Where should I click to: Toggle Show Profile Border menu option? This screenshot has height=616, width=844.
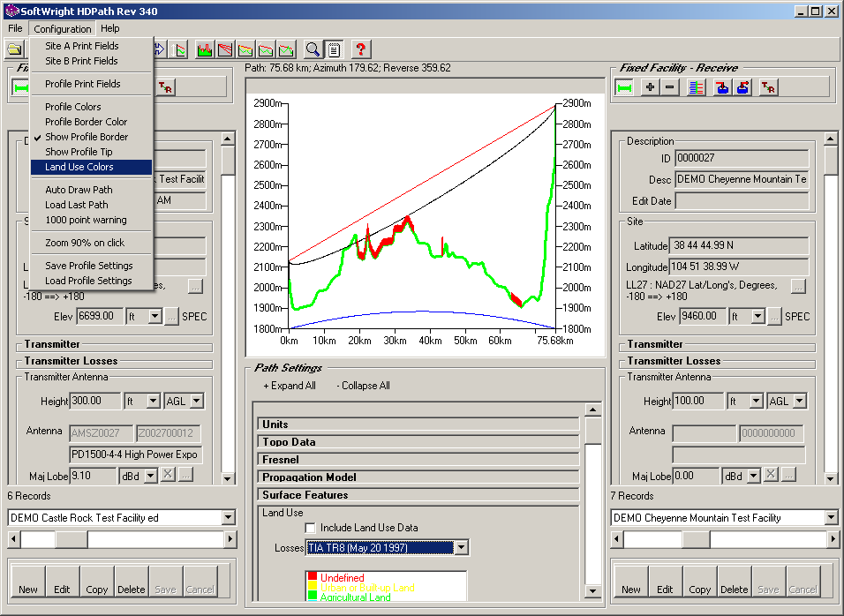pos(87,137)
